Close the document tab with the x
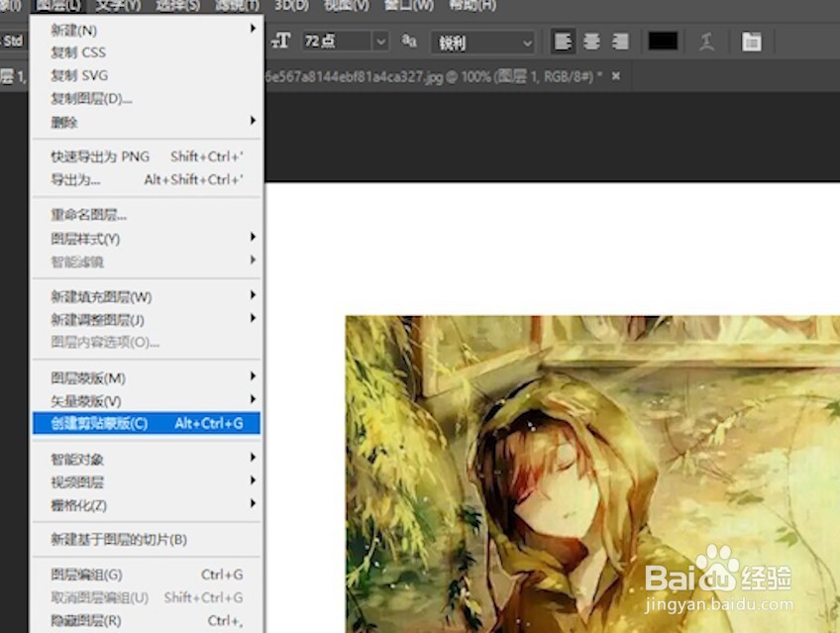 click(x=616, y=76)
